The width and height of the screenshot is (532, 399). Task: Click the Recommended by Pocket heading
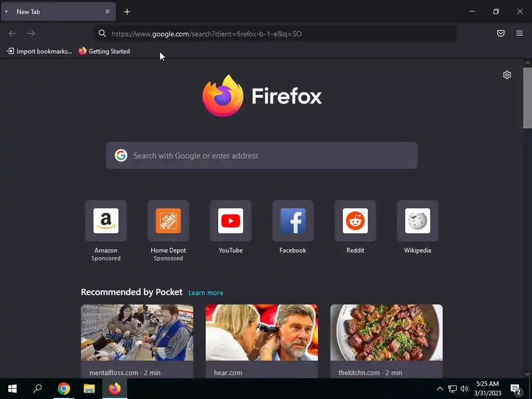pos(131,292)
